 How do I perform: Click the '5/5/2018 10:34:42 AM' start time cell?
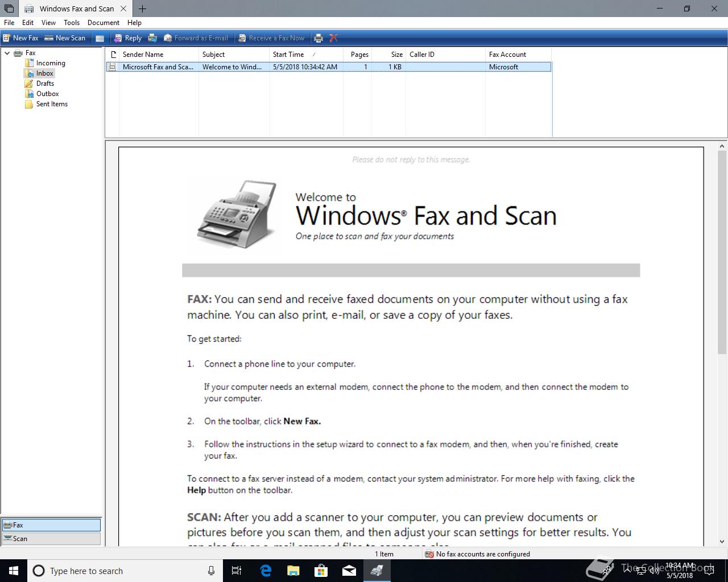click(305, 67)
